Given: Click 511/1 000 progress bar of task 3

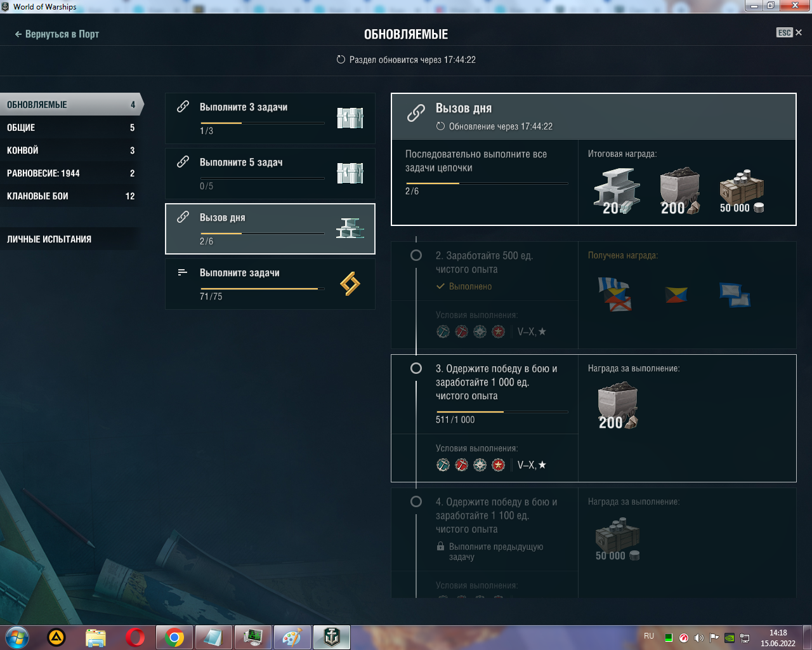Looking at the screenshot, I should [502, 412].
